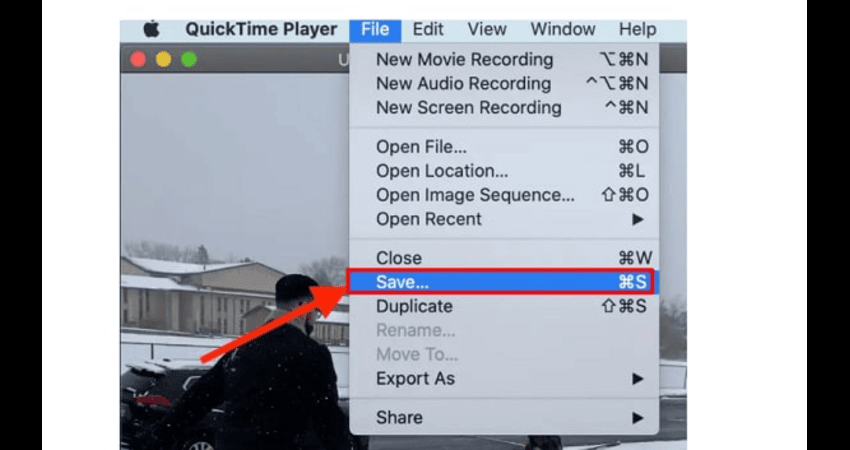Start a New Screen Recording
The width and height of the screenshot is (850, 450).
(504, 107)
